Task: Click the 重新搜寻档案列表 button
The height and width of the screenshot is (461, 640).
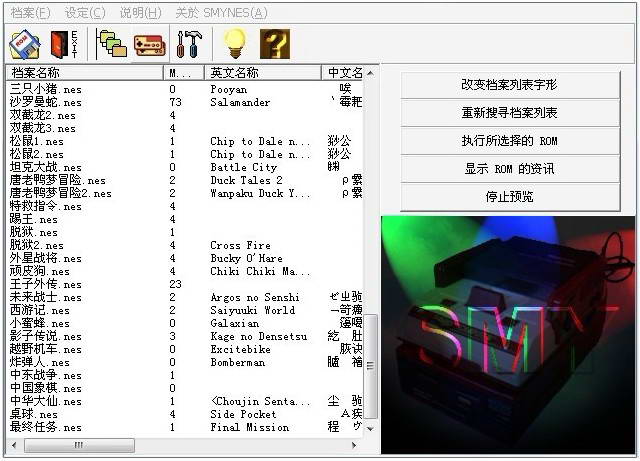Action: click(x=510, y=113)
